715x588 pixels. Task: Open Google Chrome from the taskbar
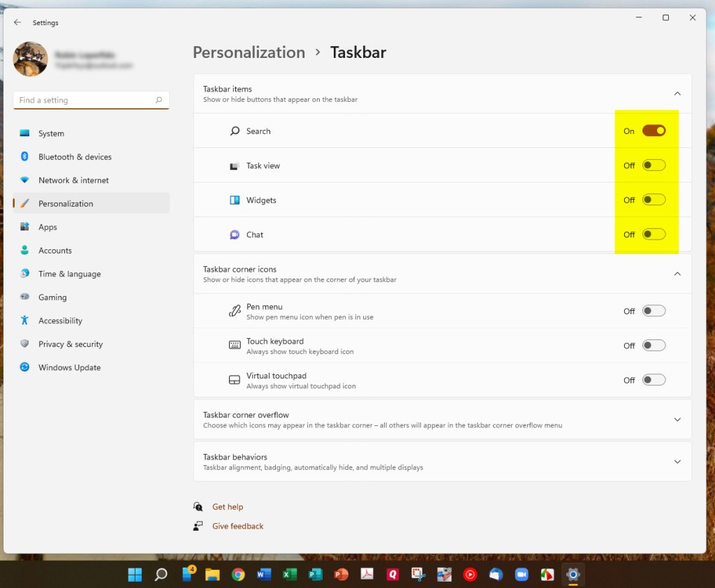pos(238,575)
